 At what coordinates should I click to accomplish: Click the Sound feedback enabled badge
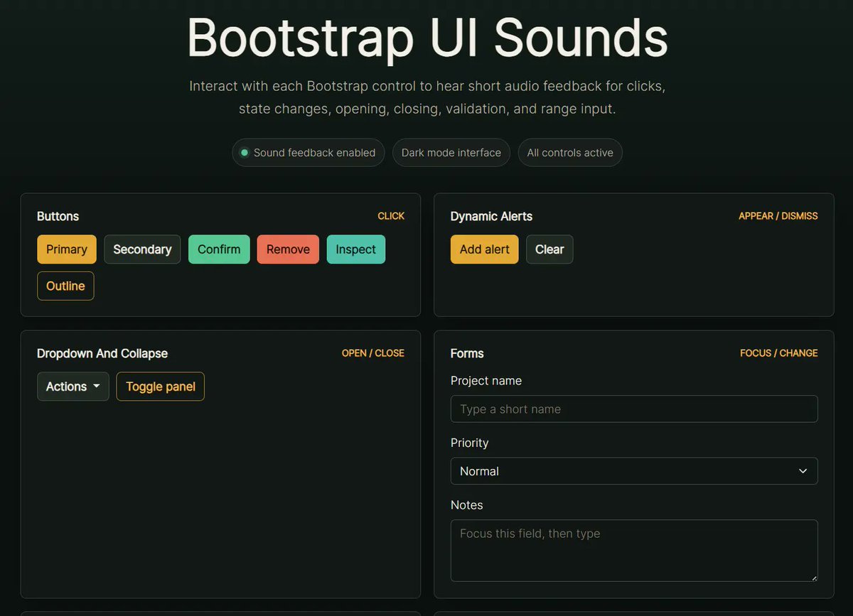tap(309, 153)
